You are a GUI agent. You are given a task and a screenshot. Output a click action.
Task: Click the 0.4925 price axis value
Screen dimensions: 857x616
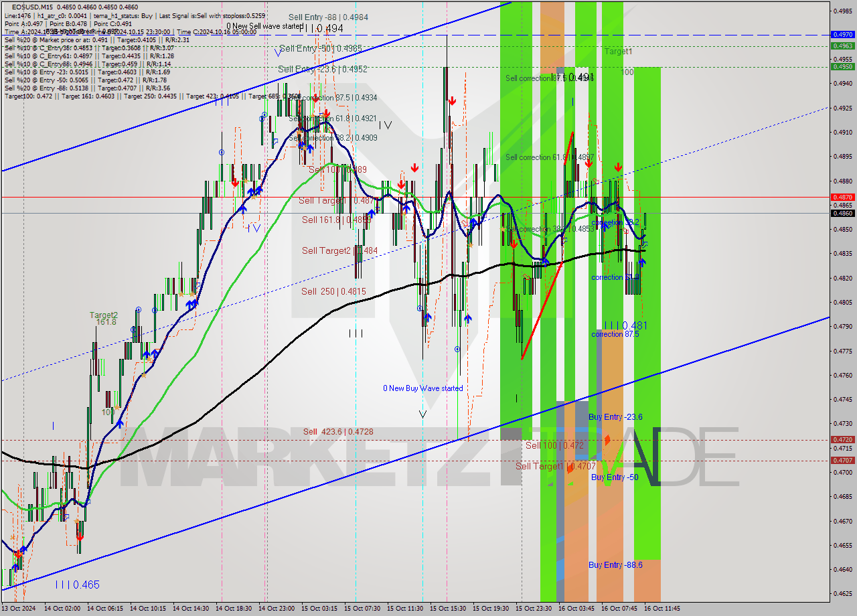[x=842, y=108]
